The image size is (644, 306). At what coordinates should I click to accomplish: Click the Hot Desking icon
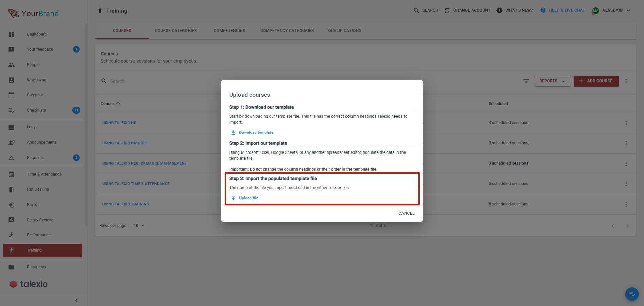[11, 189]
